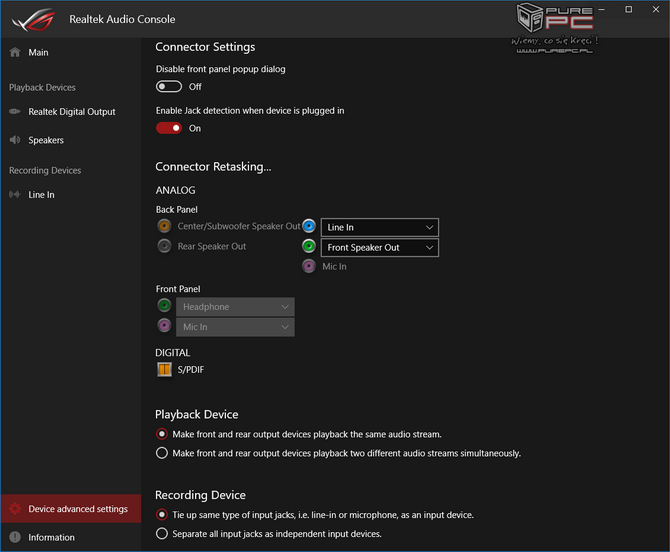Open Speakers playback device page
The height and width of the screenshot is (552, 670).
pos(71,140)
